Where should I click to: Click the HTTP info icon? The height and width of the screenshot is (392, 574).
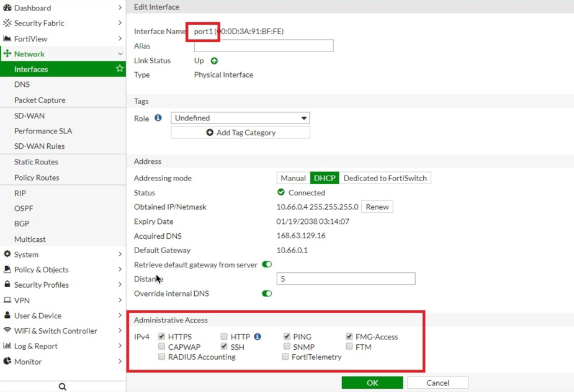tap(258, 337)
